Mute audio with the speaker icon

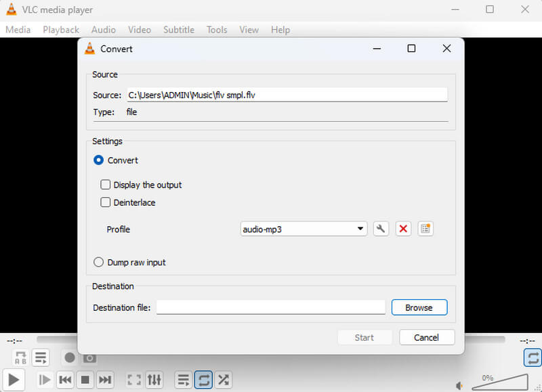tap(459, 385)
